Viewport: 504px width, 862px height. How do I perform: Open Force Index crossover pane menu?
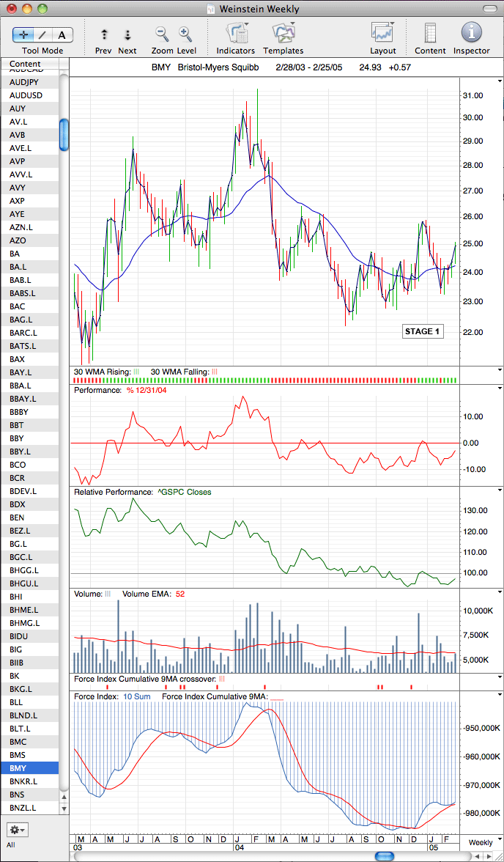[x=500, y=677]
